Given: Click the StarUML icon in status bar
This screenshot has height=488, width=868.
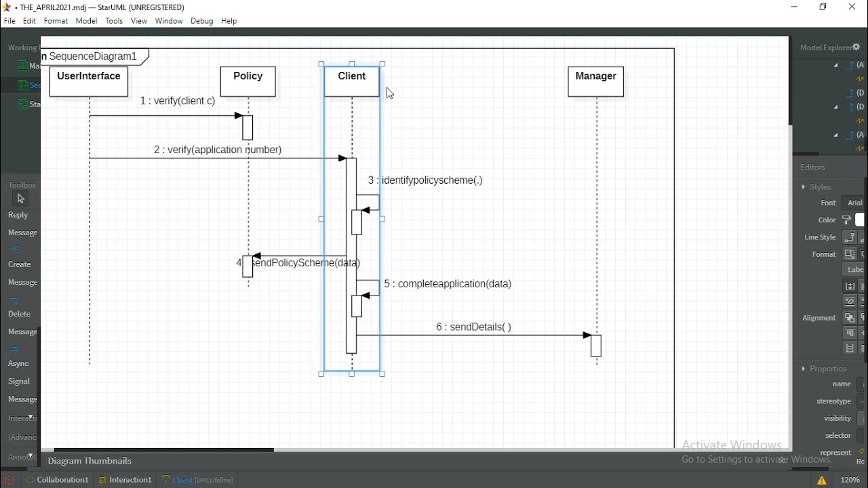Looking at the screenshot, I should coord(9,481).
